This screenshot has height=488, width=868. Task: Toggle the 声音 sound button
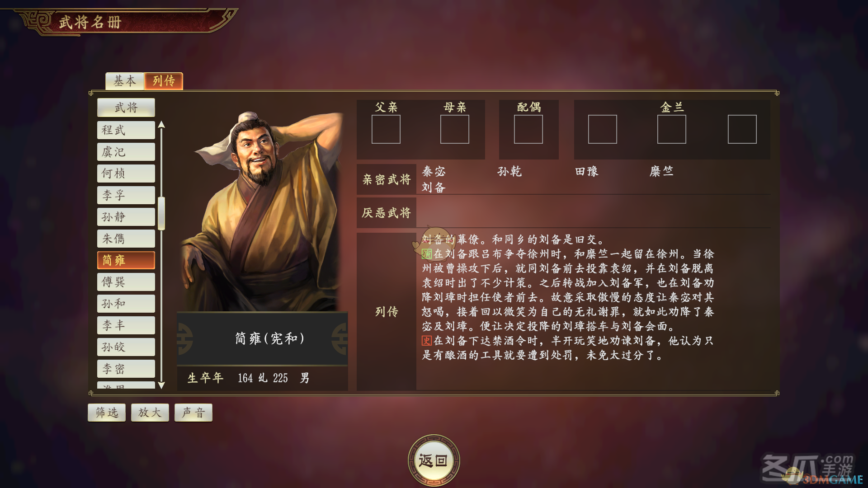tap(193, 413)
